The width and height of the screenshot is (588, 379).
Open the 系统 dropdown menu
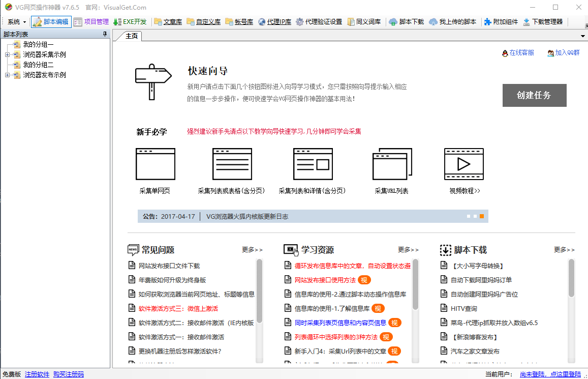(16, 22)
